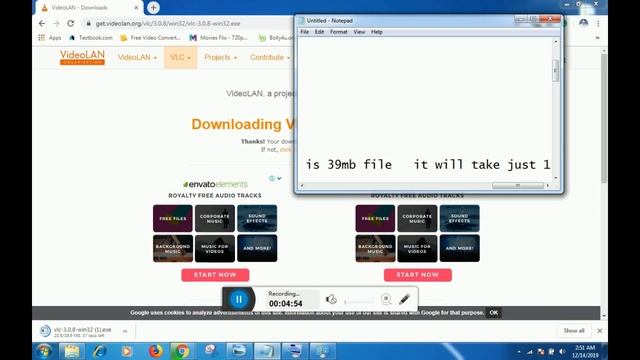Click the recorder's webcam icon
640x360 pixels.
[x=386, y=299]
